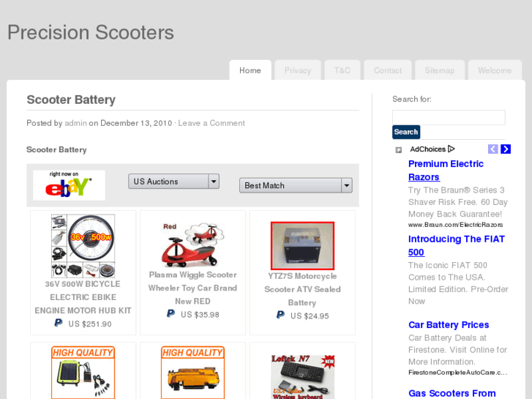Open 36V 500W BICYCLE ELECTRIC EBIKE listing title
Screen dimensions: 532x399
click(x=83, y=297)
